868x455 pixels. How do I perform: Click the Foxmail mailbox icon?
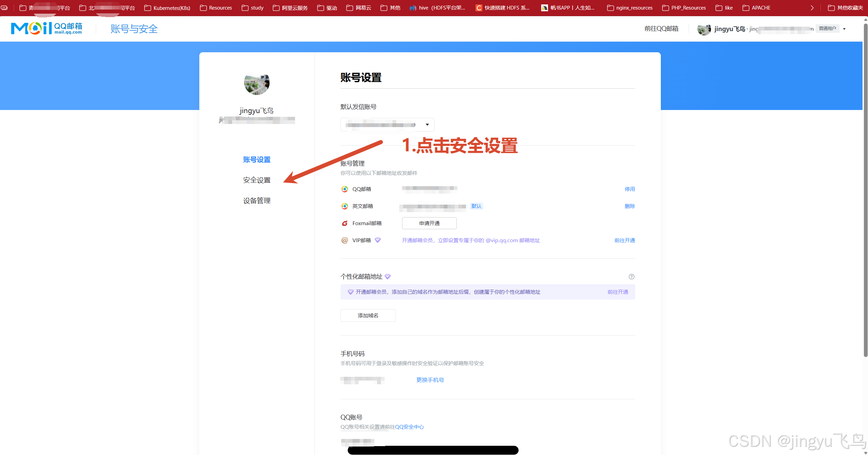[345, 223]
